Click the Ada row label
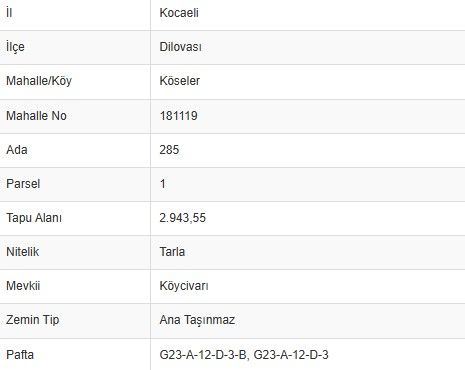This screenshot has width=465, height=370. coord(17,150)
